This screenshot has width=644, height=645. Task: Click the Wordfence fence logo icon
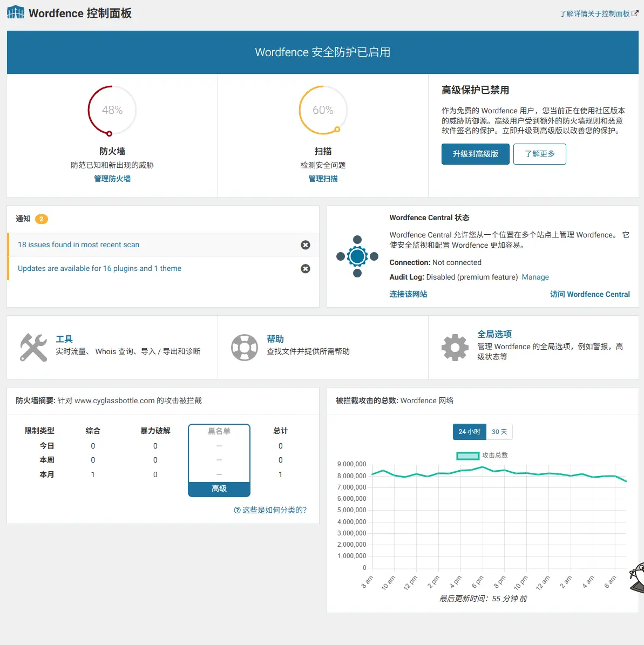pos(16,12)
